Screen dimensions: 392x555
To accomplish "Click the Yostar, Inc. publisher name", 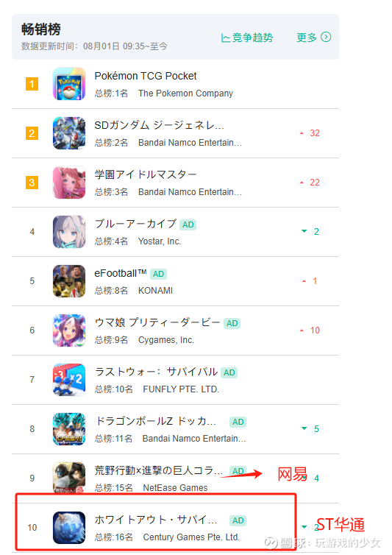I will (x=160, y=241).
